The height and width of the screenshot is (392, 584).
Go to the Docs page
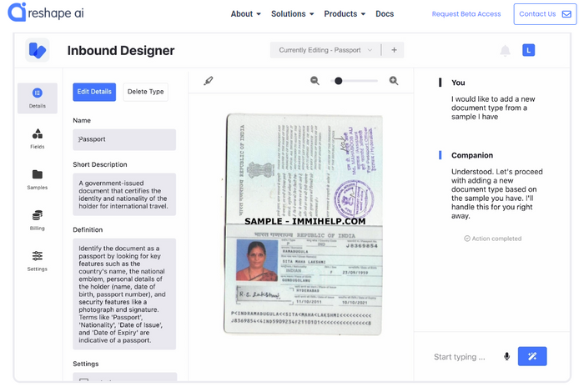(x=385, y=14)
